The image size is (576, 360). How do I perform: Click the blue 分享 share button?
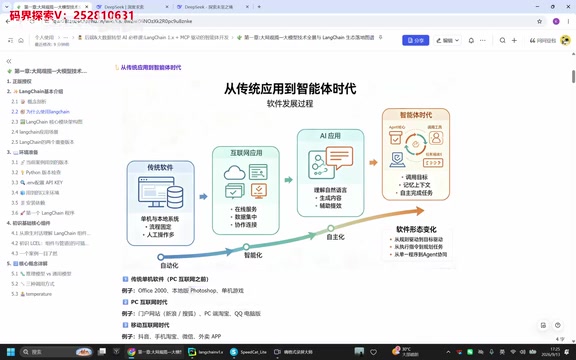(x=415, y=40)
